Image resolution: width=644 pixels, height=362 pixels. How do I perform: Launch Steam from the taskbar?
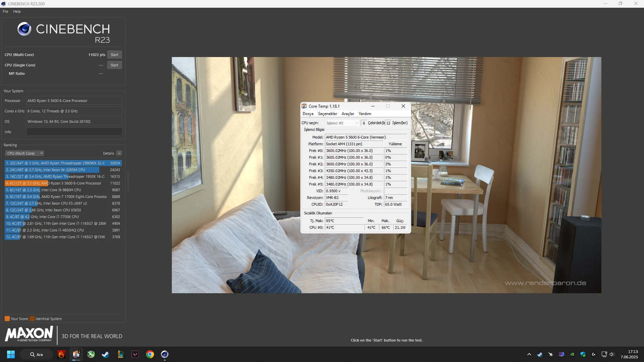[105, 354]
